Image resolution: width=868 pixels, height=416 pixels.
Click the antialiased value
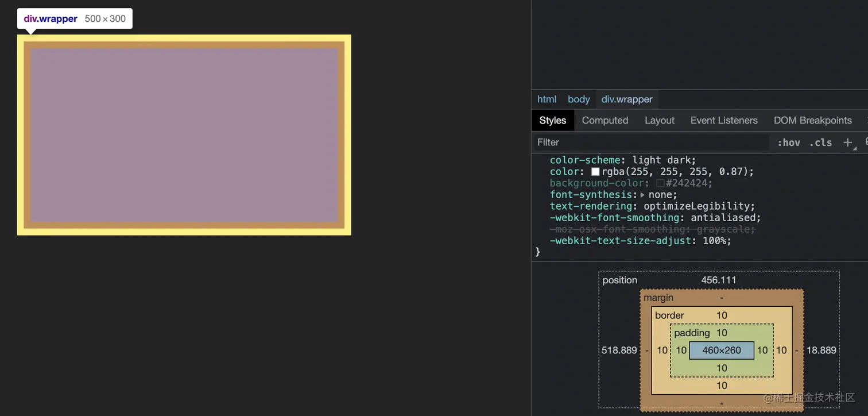click(x=723, y=218)
